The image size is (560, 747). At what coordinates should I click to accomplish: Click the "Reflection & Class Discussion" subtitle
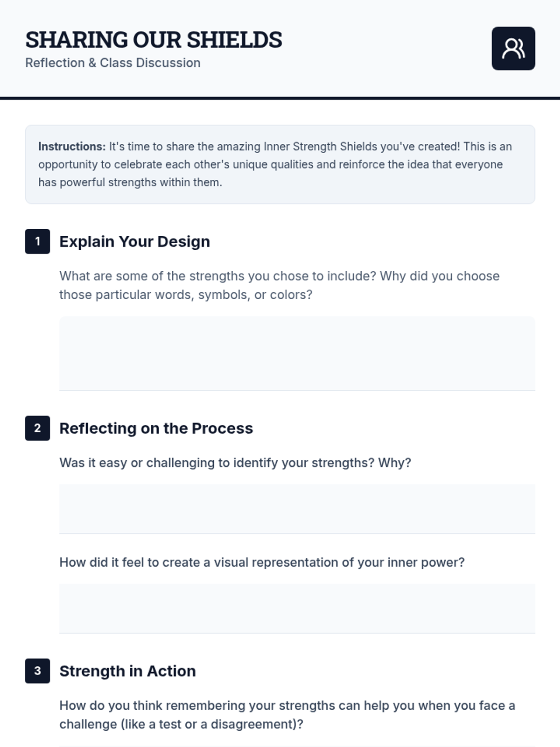[x=113, y=63]
